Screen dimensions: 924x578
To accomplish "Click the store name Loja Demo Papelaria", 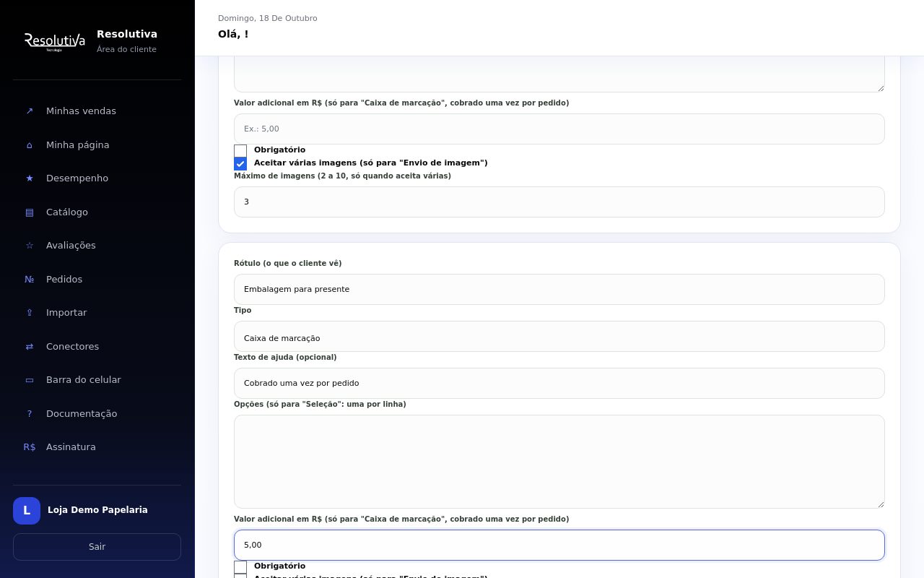I will (x=97, y=510).
